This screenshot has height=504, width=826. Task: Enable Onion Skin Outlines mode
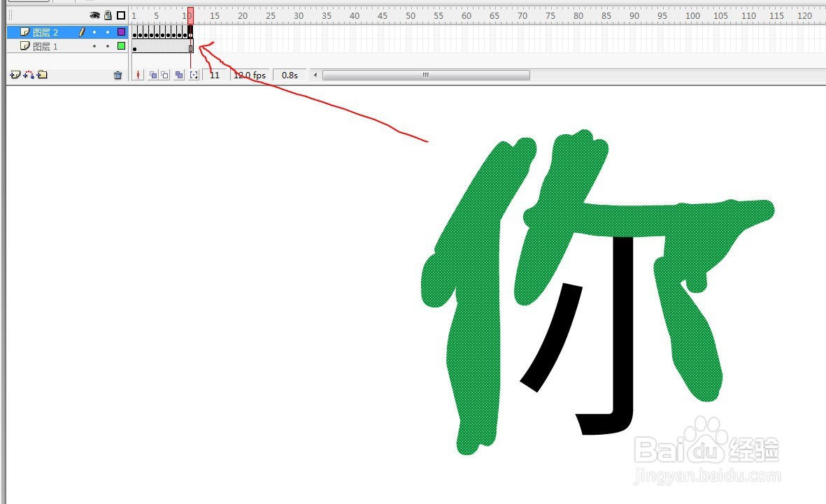[165, 74]
